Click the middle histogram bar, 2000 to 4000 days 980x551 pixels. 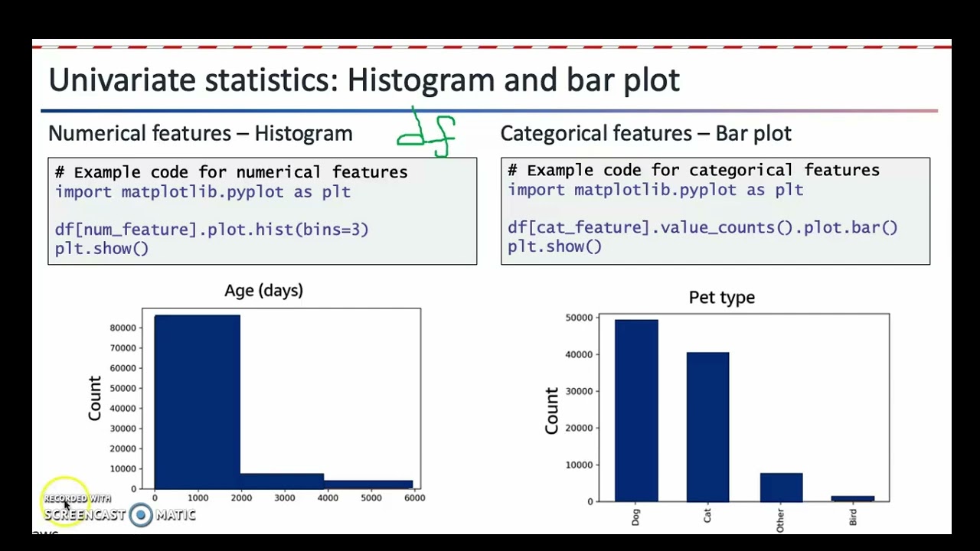click(282, 481)
